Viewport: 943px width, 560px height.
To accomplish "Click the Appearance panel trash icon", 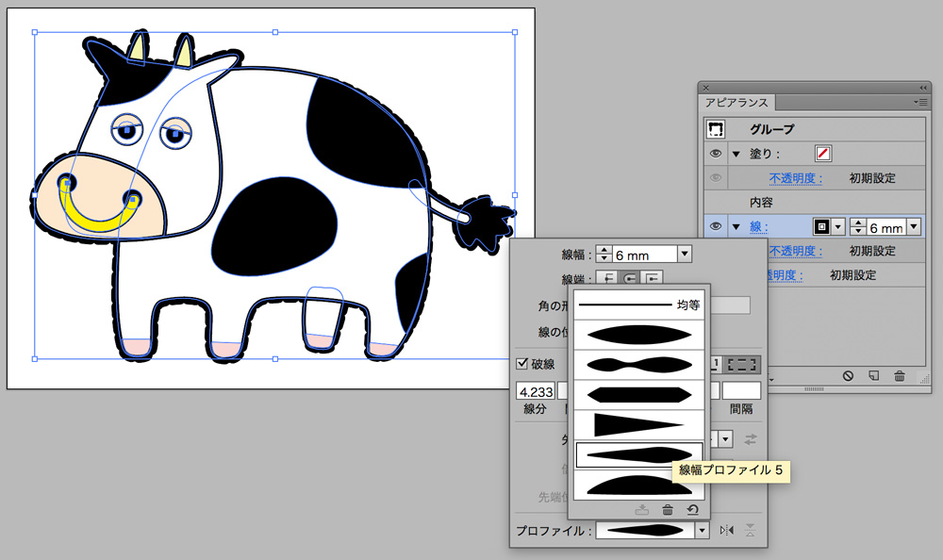I will point(900,375).
